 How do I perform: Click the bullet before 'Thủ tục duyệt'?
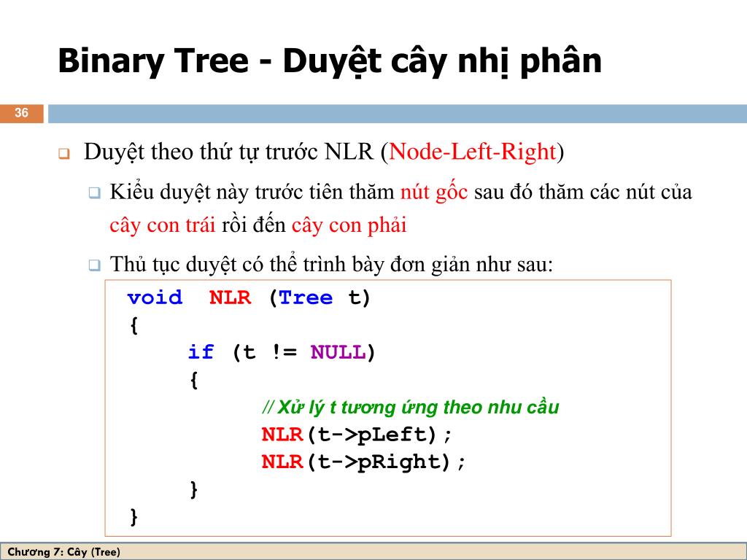point(94,265)
